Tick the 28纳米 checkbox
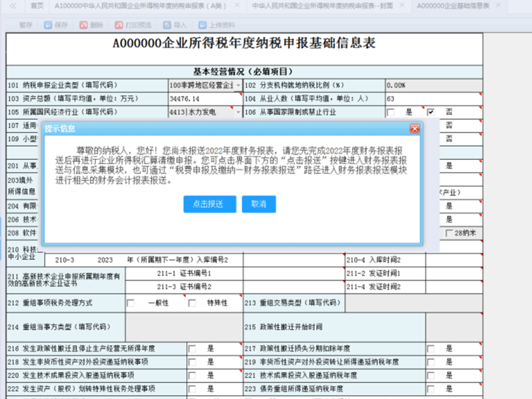This screenshot has height=399, width=532. [x=449, y=233]
